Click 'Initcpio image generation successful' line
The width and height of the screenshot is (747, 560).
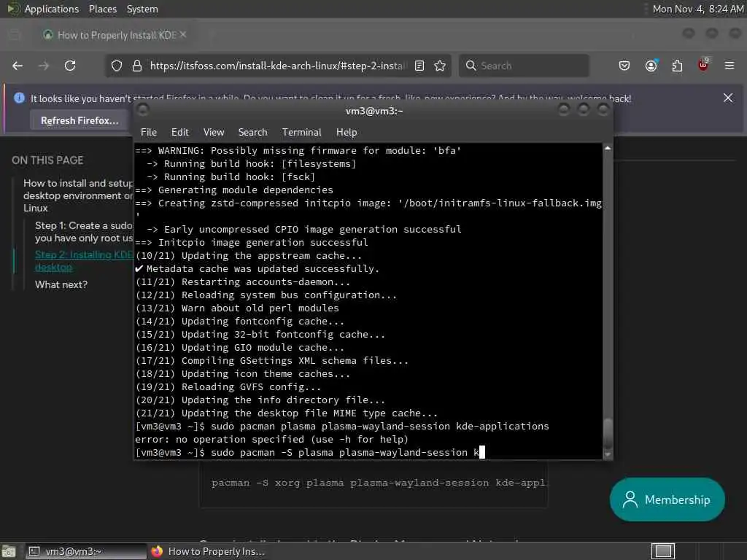coord(252,242)
